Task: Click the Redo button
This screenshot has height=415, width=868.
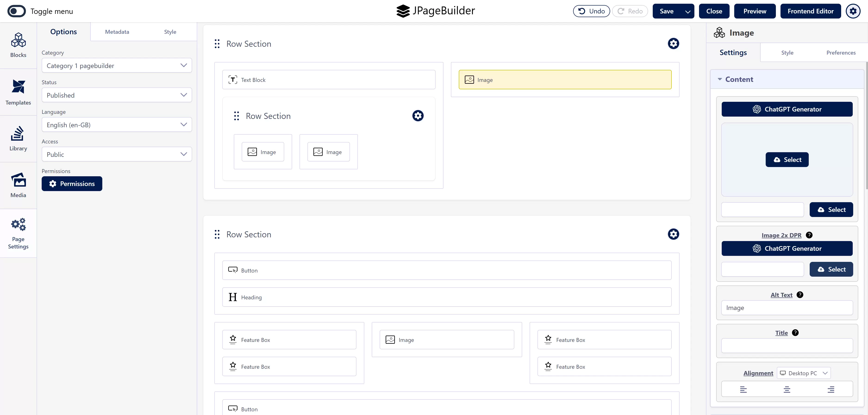Action: point(630,11)
